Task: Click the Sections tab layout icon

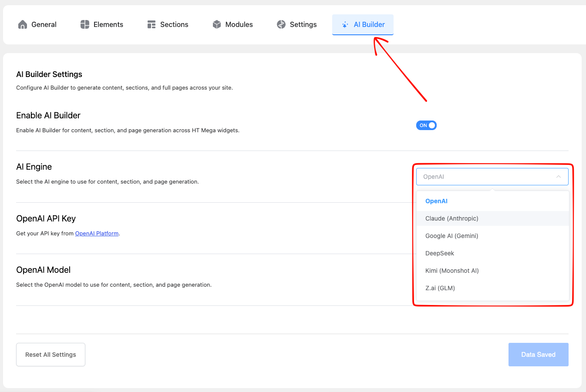Action: click(152, 24)
